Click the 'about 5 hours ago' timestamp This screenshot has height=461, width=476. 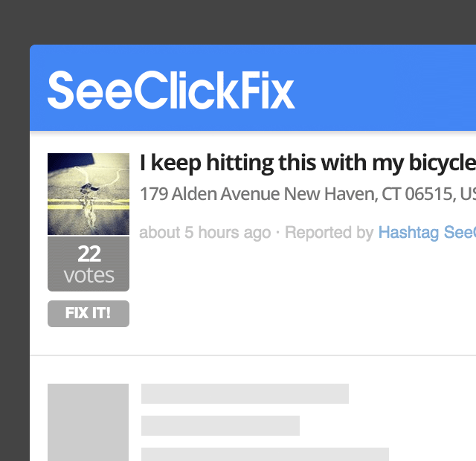tap(205, 233)
